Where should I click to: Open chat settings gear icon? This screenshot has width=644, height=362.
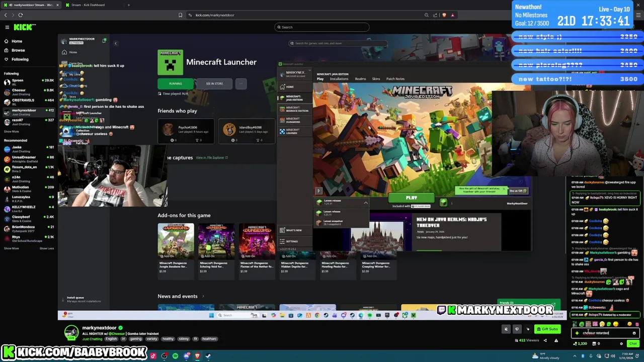coord(621,344)
